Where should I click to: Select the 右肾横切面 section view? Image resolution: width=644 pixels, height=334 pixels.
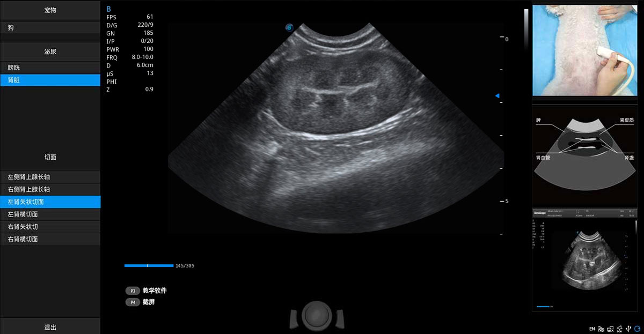click(x=50, y=239)
